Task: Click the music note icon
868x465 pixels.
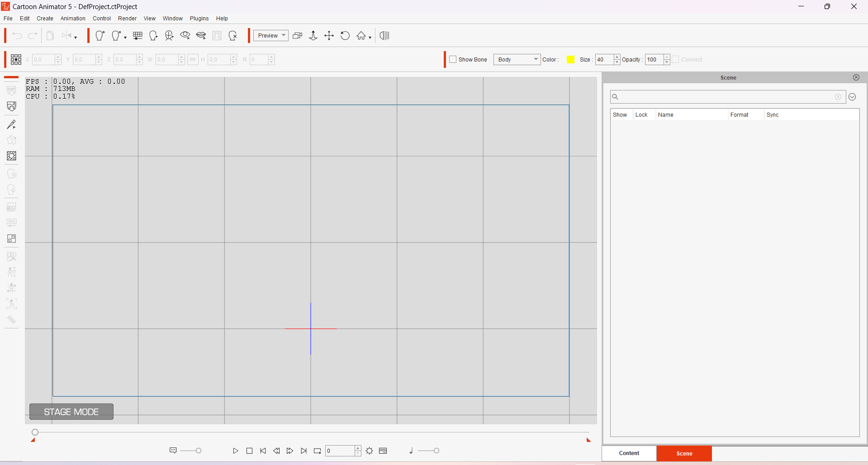Action: point(411,451)
